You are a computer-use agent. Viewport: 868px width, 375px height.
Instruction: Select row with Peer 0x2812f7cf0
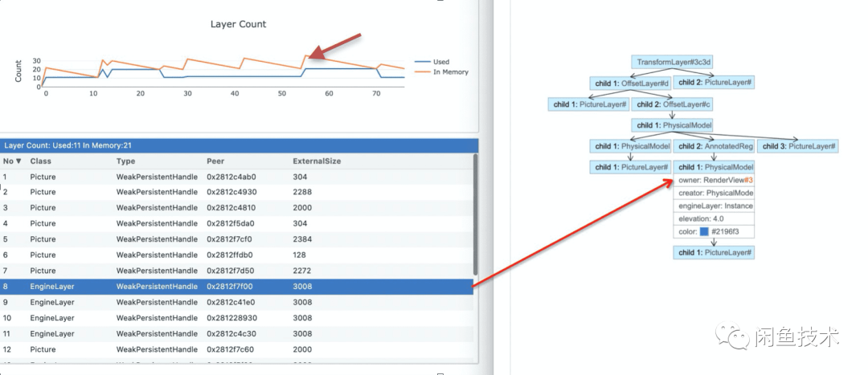[237, 239]
